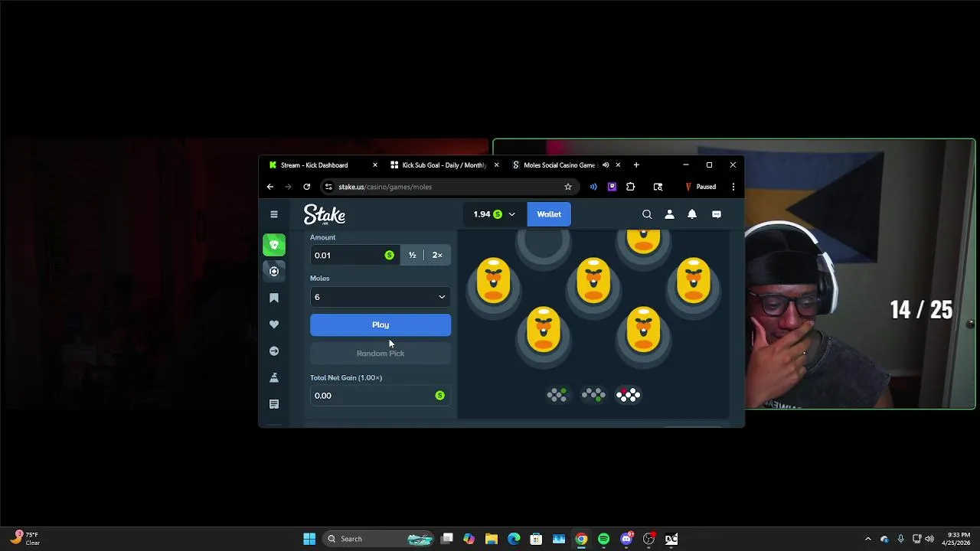The width and height of the screenshot is (980, 551).
Task: Pick the bottom-left mole
Action: click(544, 334)
